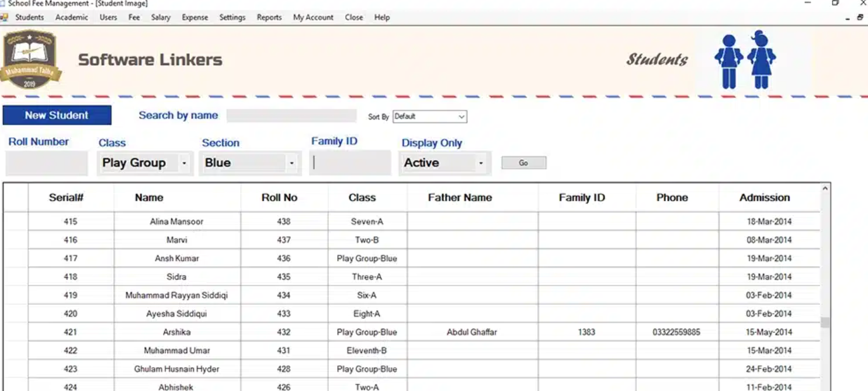Open the Students menu
The height and width of the screenshot is (391, 868).
tap(29, 18)
